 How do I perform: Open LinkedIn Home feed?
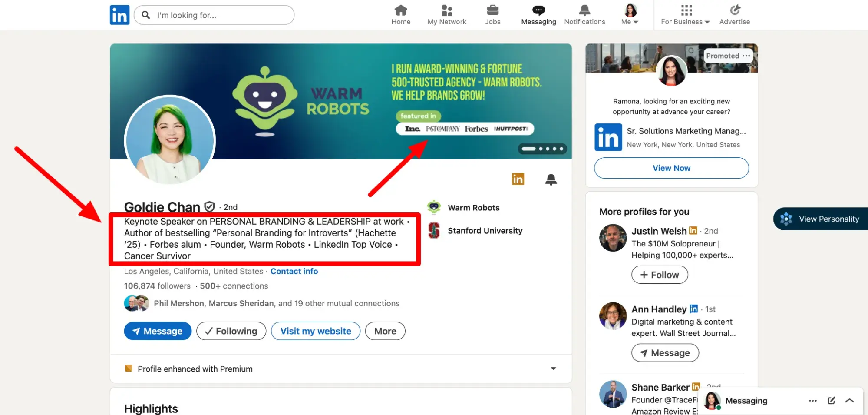[400, 14]
